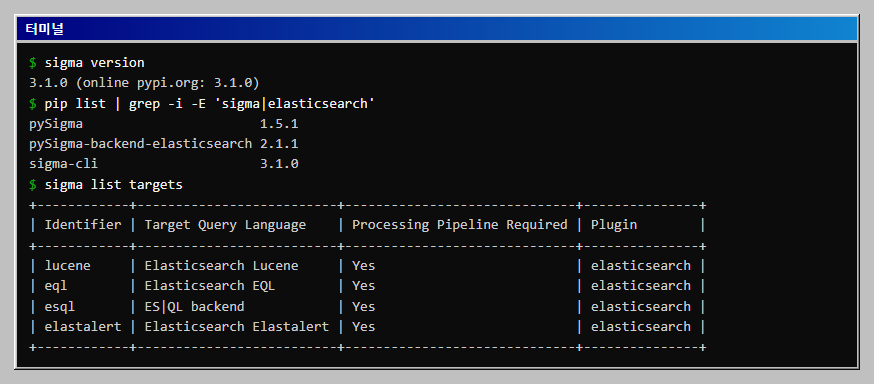Click the Plugin column header
Image resolution: width=874 pixels, height=384 pixels.
click(614, 225)
